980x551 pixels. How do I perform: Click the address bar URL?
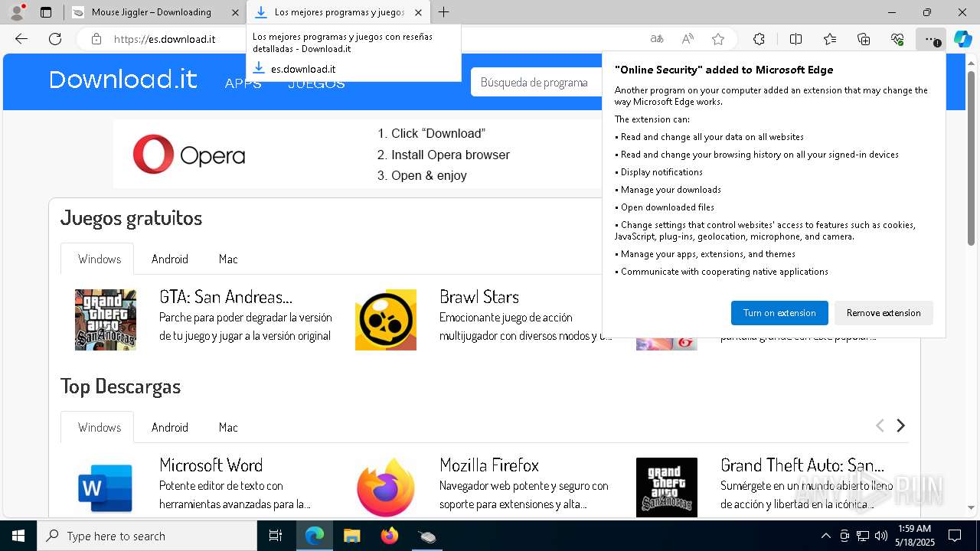click(x=165, y=39)
